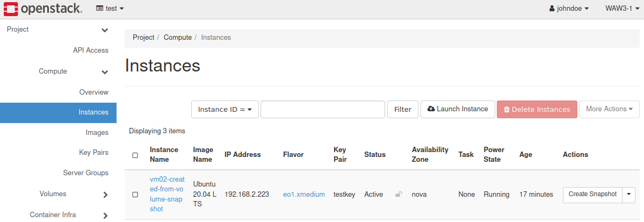644x222 pixels.
Task: Click the filter text input field
Action: click(322, 109)
